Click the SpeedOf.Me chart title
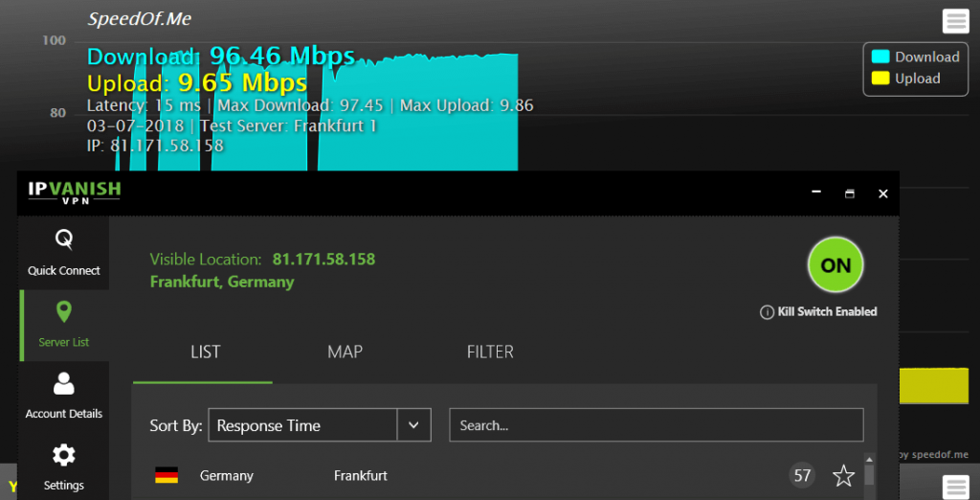 click(140, 19)
